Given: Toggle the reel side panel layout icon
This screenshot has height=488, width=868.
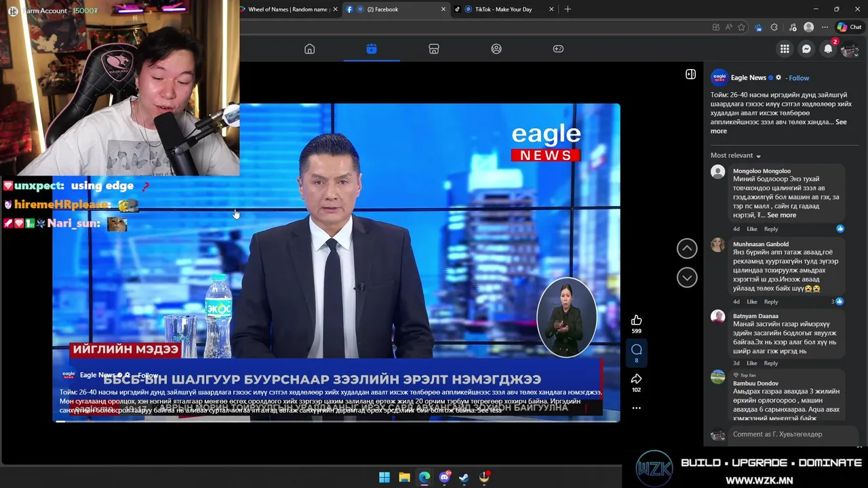Looking at the screenshot, I should (x=690, y=74).
